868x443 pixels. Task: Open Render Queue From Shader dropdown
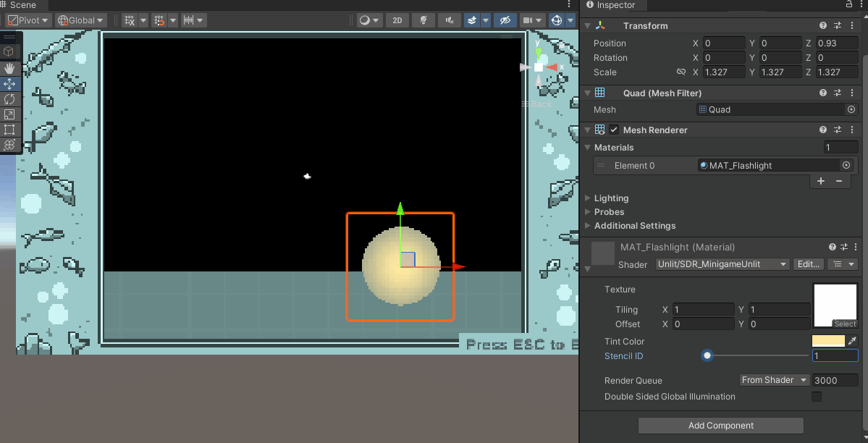point(775,380)
